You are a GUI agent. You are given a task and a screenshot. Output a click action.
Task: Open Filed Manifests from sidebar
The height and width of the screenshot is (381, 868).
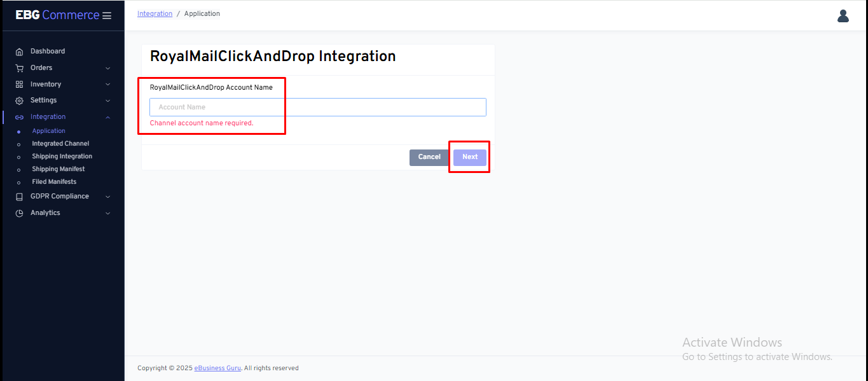coord(54,182)
